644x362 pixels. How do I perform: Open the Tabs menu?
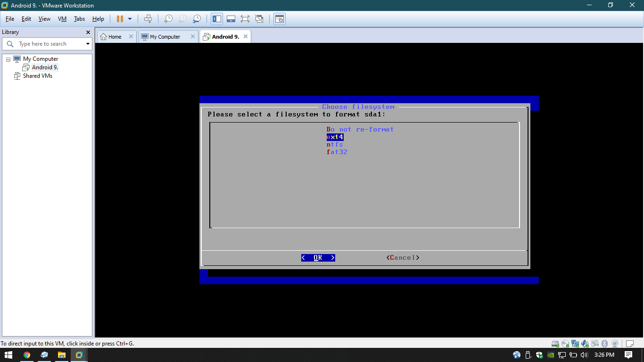point(79,19)
